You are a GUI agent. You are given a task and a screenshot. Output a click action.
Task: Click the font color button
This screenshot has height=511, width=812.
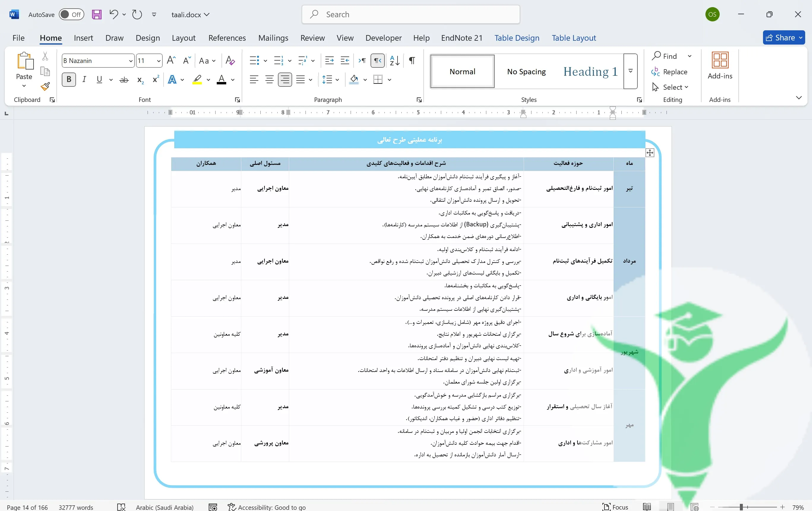[x=221, y=80]
